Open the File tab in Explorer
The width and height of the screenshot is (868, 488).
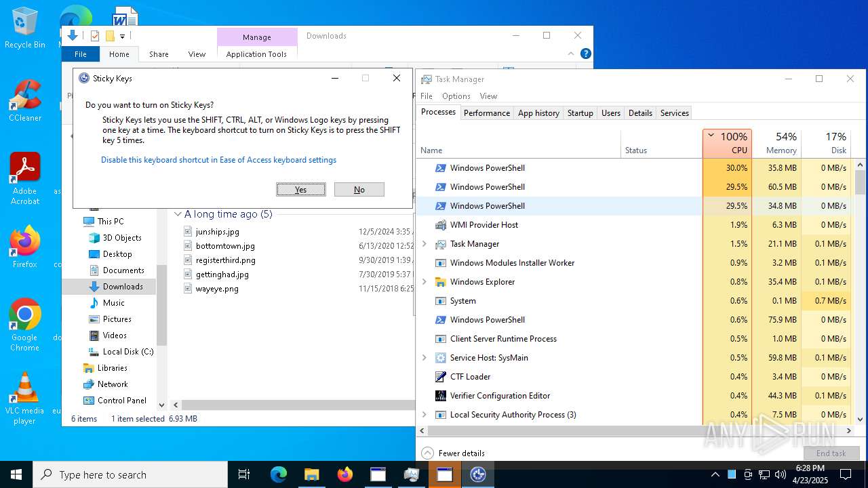point(81,54)
